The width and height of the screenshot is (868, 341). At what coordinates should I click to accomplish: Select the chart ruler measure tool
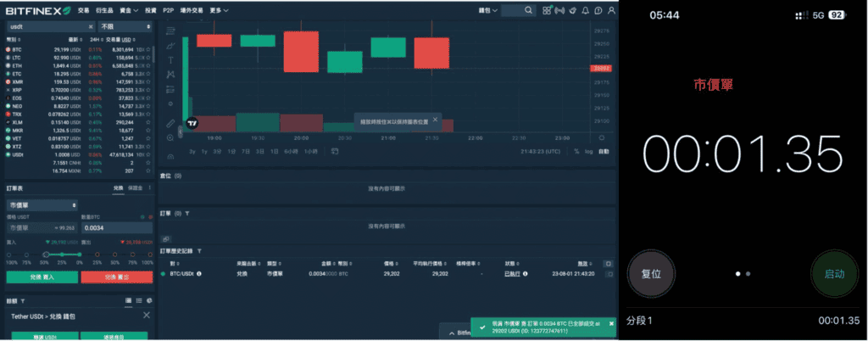pos(170,123)
